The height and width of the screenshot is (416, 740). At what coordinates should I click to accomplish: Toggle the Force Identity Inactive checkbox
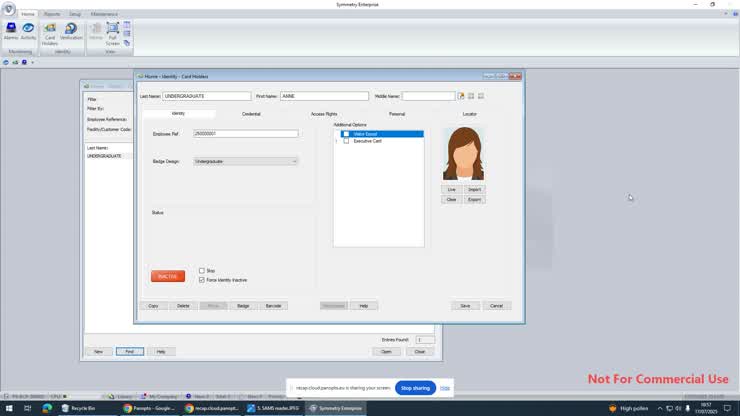pos(202,280)
